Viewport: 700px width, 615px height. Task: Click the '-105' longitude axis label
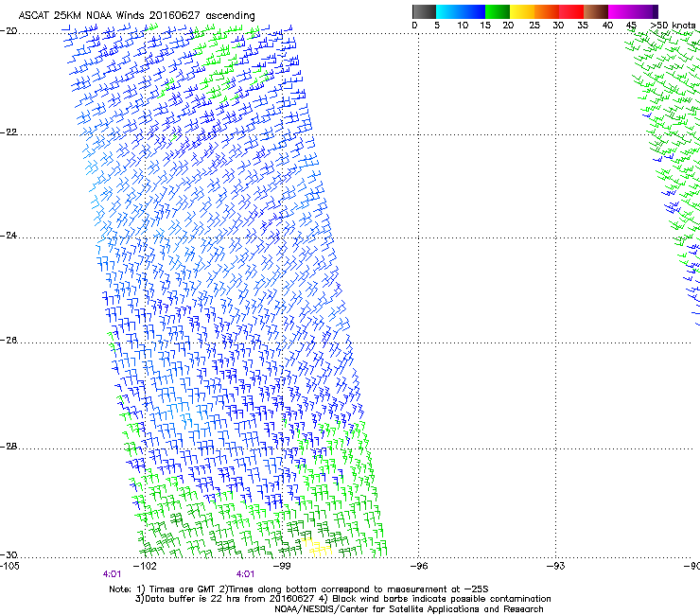coord(9,566)
